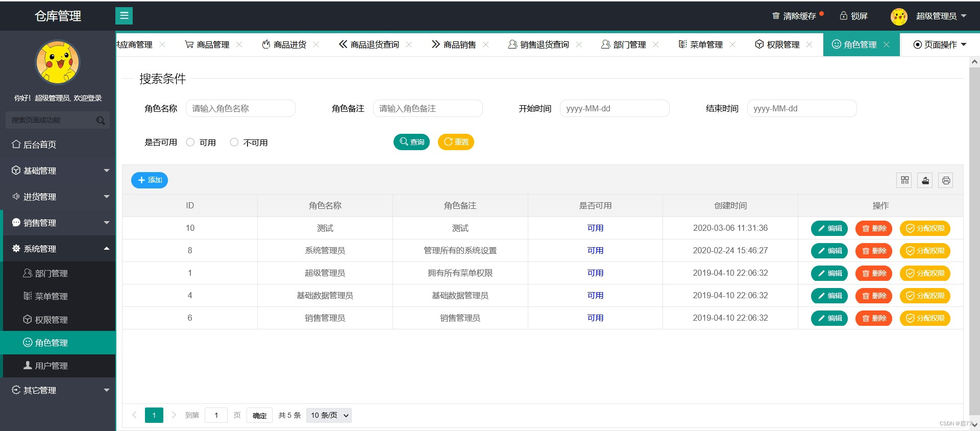Click 删除 for the 系统管理员 row
This screenshot has height=431, width=980.
click(x=874, y=251)
